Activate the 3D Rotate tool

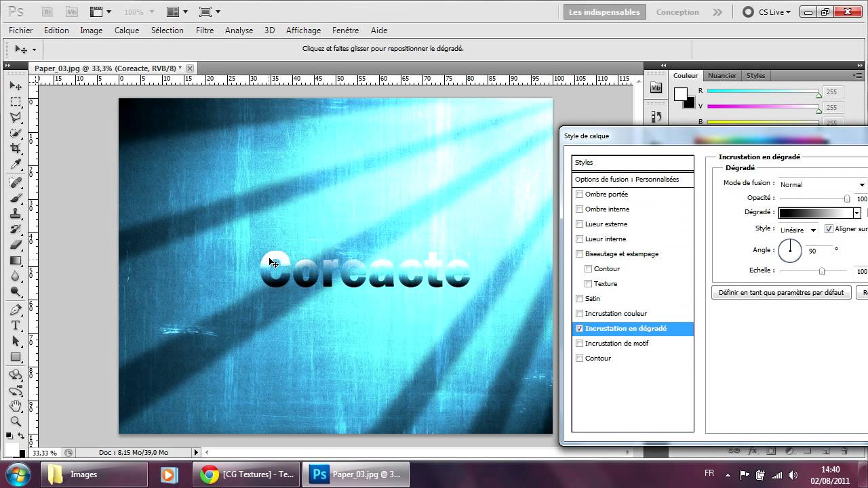pos(16,375)
